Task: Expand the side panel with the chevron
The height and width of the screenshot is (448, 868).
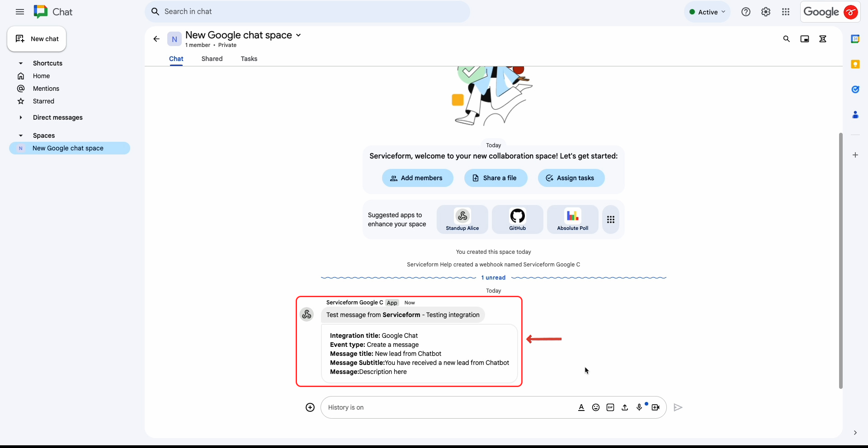Action: (x=855, y=433)
